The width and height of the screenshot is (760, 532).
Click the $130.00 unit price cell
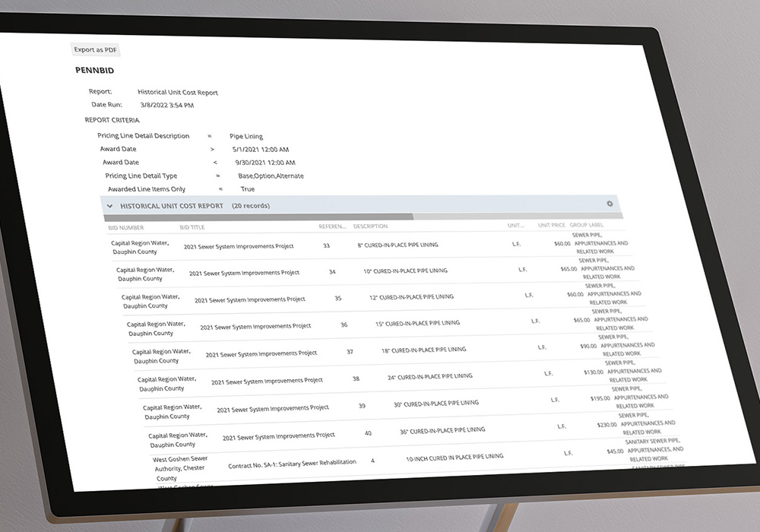pos(594,372)
